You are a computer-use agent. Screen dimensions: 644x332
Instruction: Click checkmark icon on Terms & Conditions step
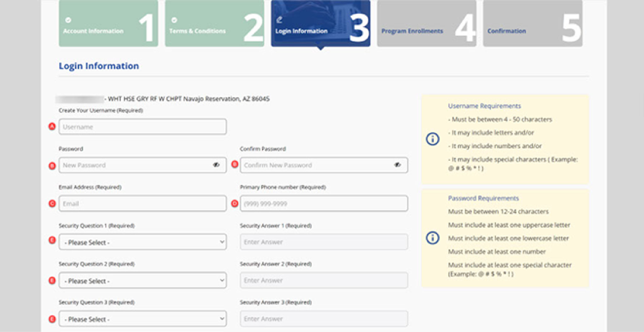174,20
